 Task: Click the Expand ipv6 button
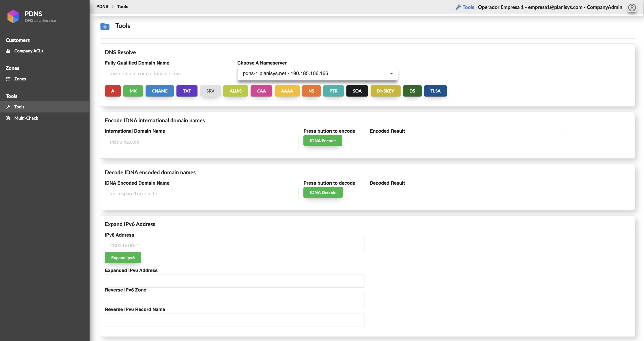click(123, 258)
